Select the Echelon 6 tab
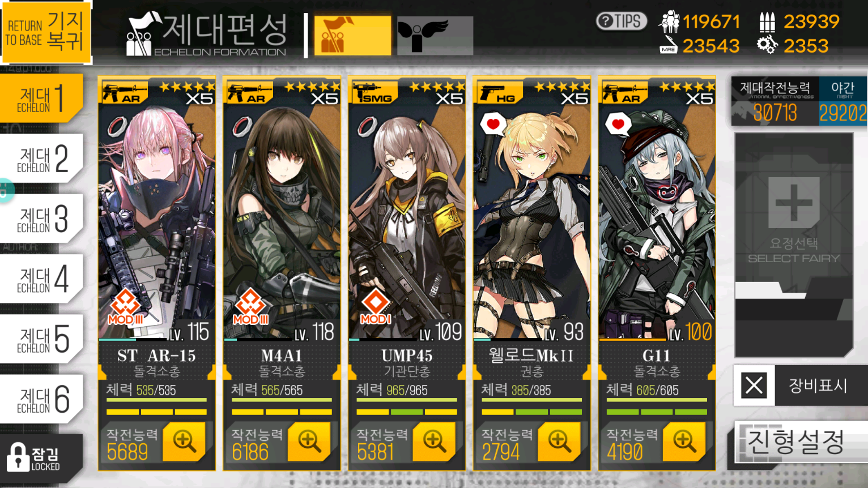The height and width of the screenshot is (488, 868). coord(42,399)
